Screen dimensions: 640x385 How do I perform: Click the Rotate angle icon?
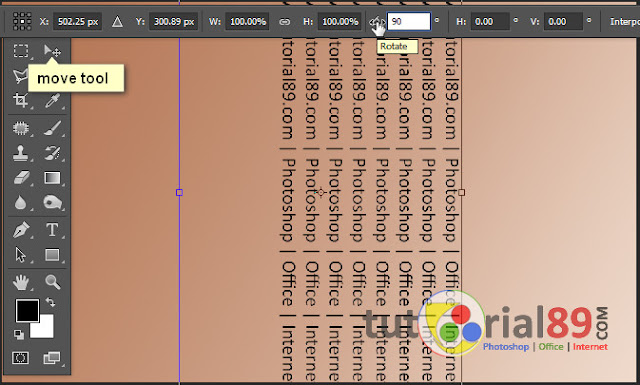pos(376,22)
